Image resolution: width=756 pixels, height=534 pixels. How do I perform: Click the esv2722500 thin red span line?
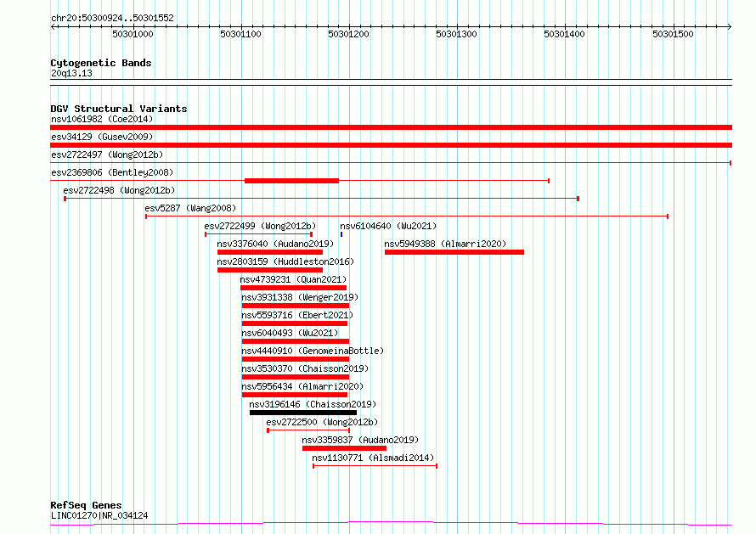(308, 430)
